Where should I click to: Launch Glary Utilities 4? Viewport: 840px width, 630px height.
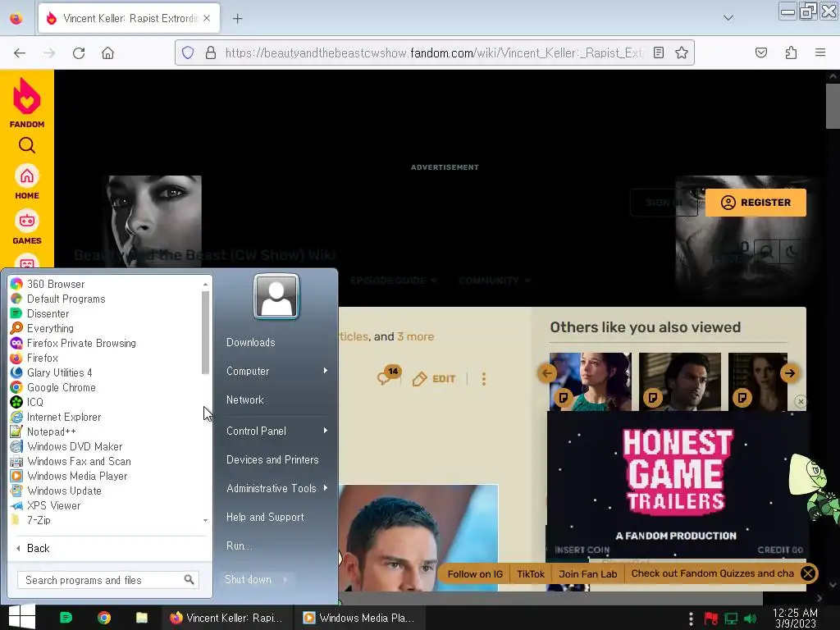(x=59, y=372)
